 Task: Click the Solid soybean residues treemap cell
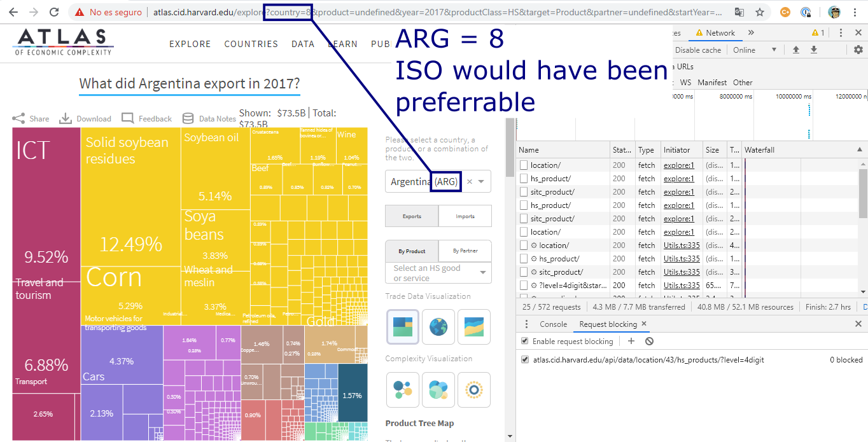click(x=130, y=197)
